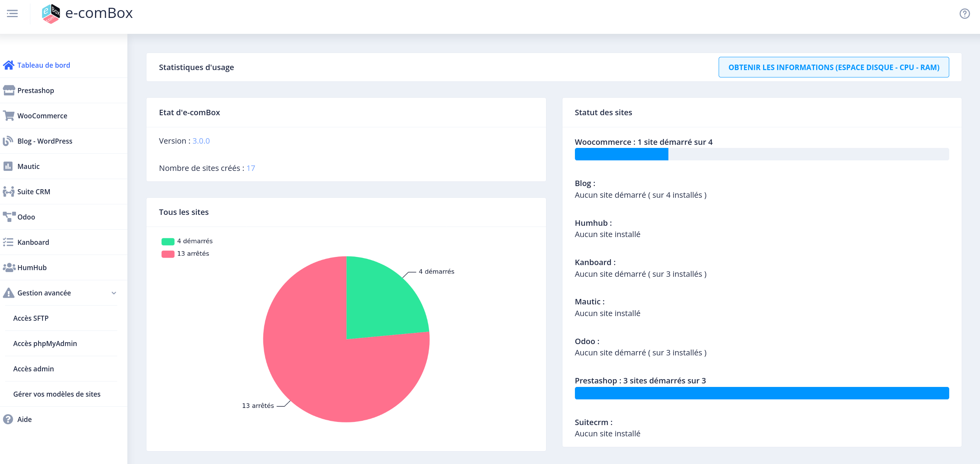The width and height of the screenshot is (980, 464).
Task: Click the Woocommerce progress bar
Action: click(762, 154)
